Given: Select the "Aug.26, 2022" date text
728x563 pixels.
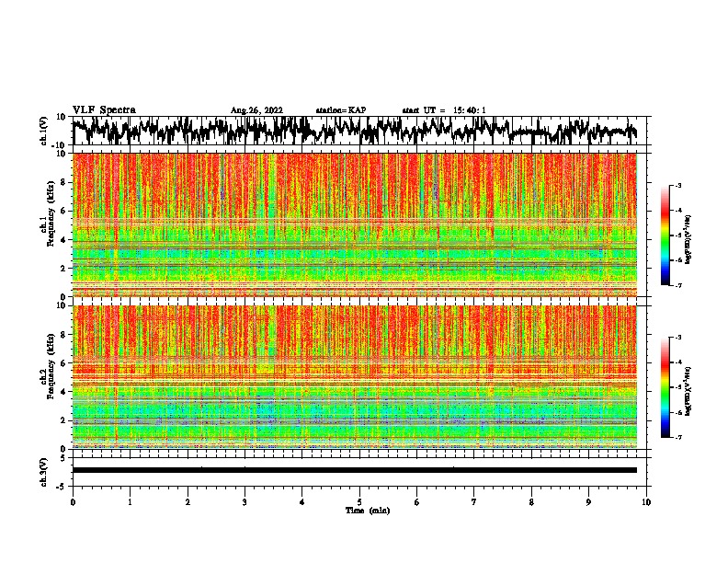Looking at the screenshot, I should (256, 110).
